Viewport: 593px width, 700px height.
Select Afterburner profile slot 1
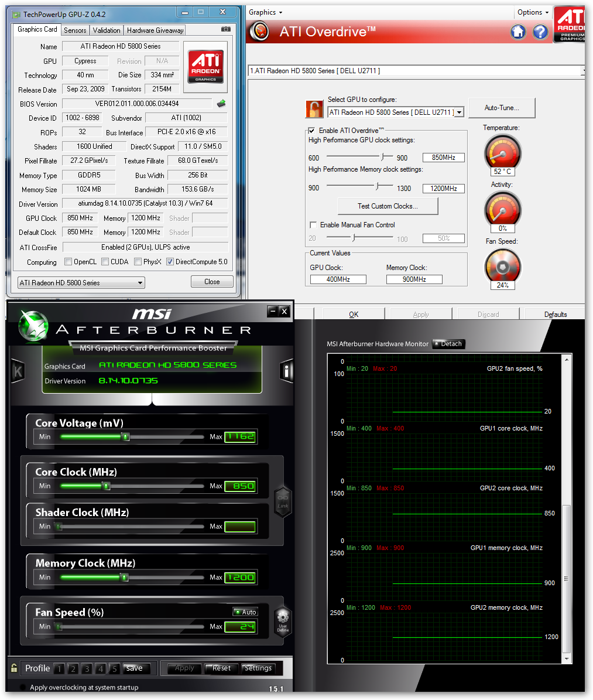coord(59,669)
